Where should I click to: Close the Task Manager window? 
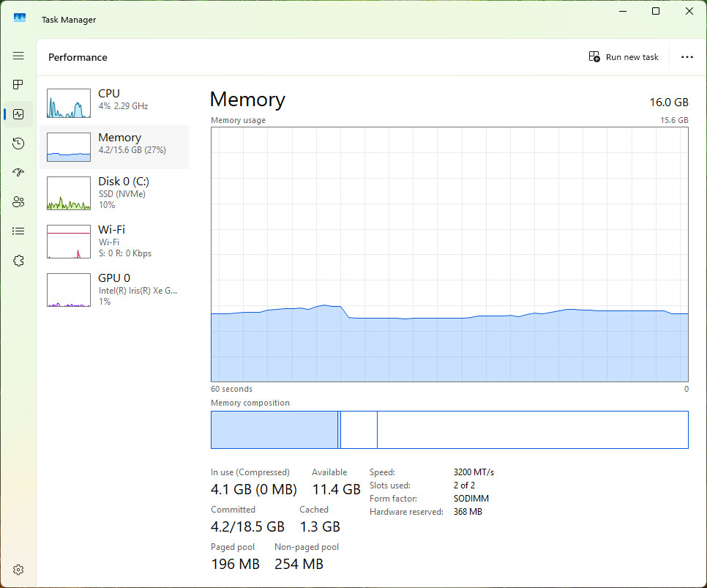point(689,11)
